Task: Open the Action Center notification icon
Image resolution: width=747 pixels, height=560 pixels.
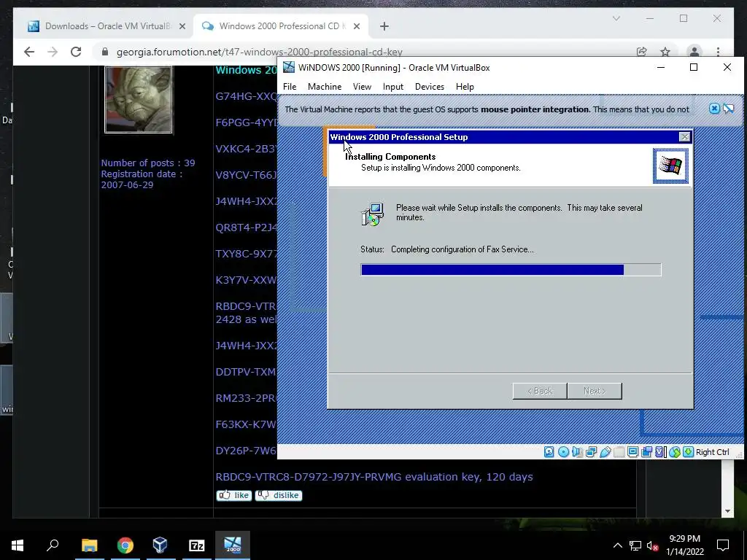Action: (723, 545)
